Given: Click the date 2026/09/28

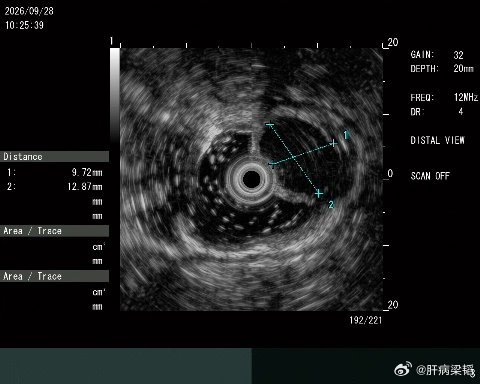Looking at the screenshot, I should (29, 11).
